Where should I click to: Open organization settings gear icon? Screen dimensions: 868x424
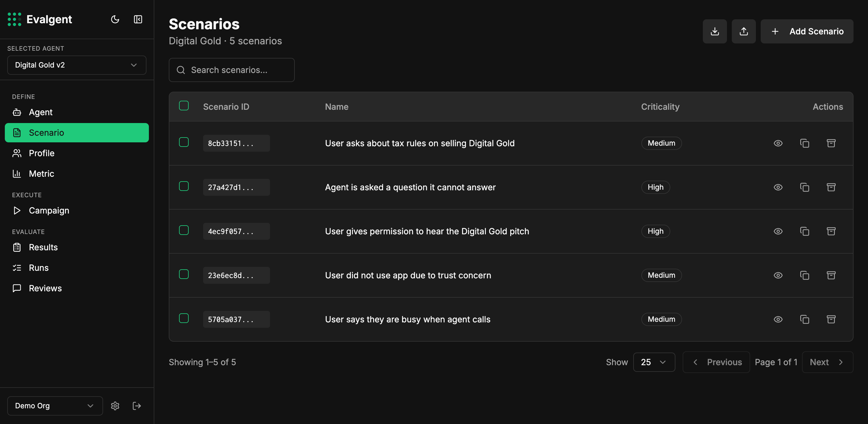click(x=115, y=406)
